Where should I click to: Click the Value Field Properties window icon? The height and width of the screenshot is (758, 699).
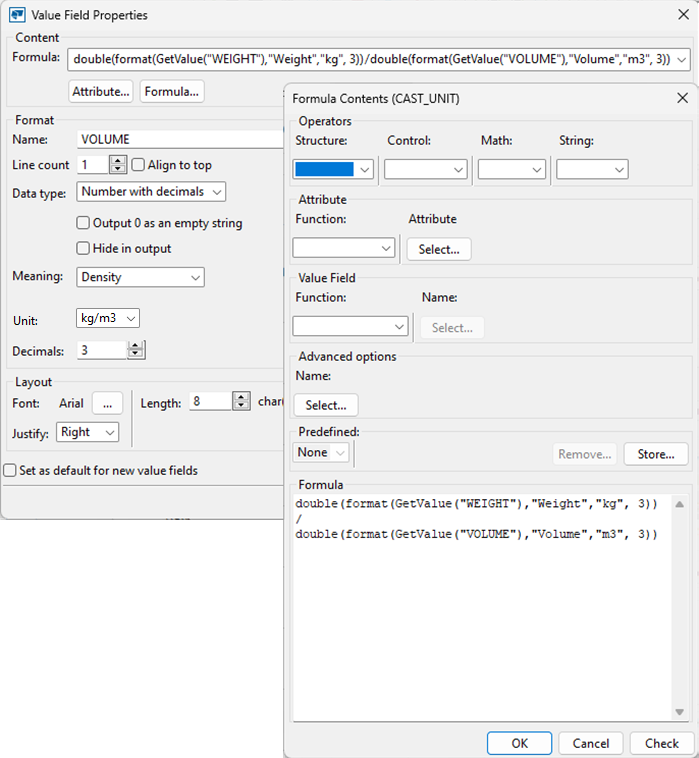point(17,15)
